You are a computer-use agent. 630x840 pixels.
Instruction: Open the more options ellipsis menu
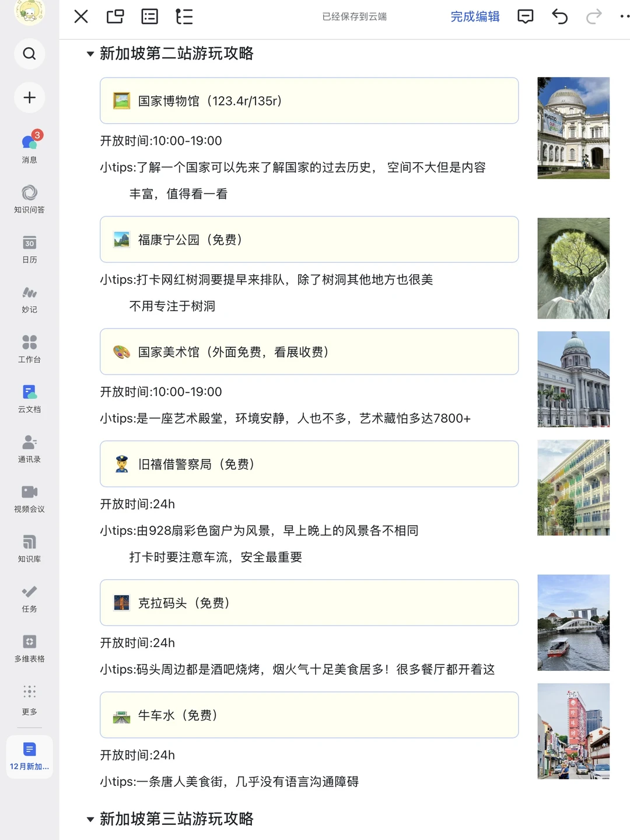[x=625, y=16]
